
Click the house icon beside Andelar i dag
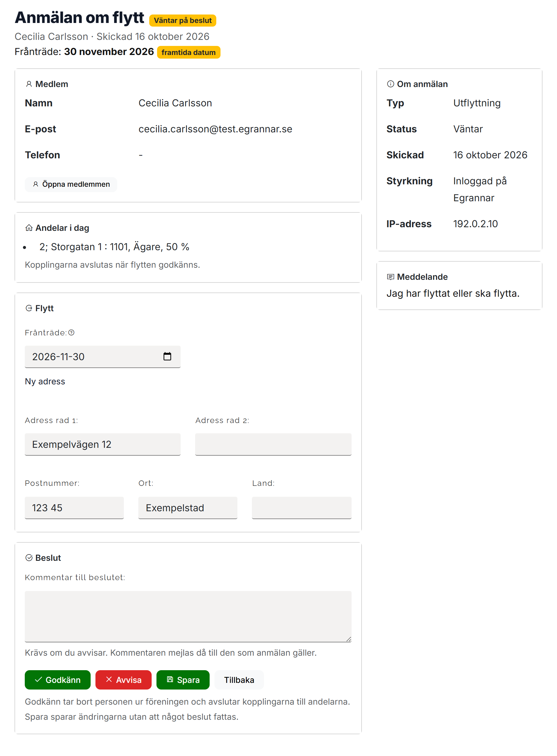29,228
